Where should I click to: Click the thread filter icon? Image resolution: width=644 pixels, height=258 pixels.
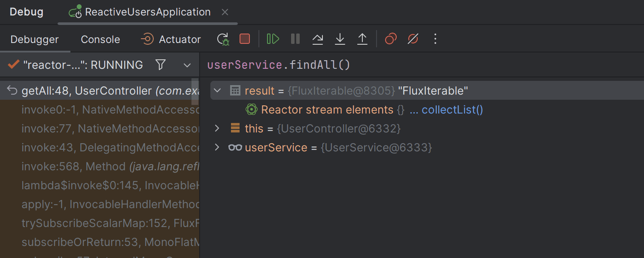point(161,65)
